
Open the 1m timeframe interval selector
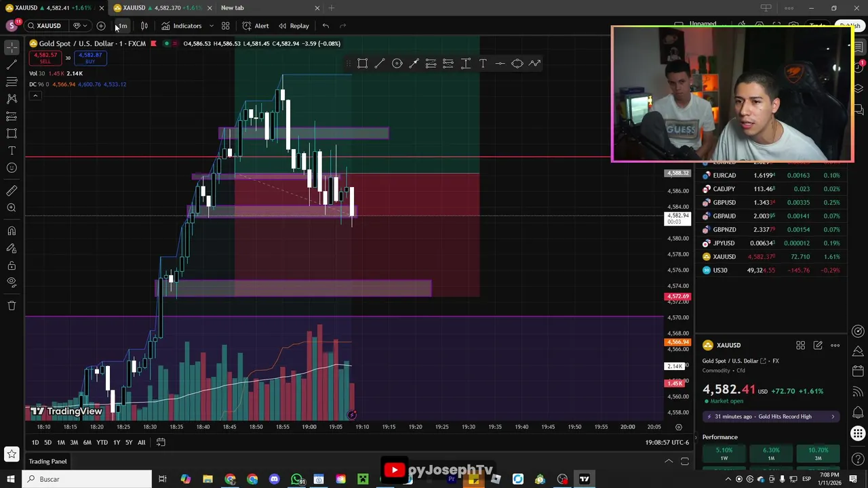pyautogui.click(x=121, y=26)
